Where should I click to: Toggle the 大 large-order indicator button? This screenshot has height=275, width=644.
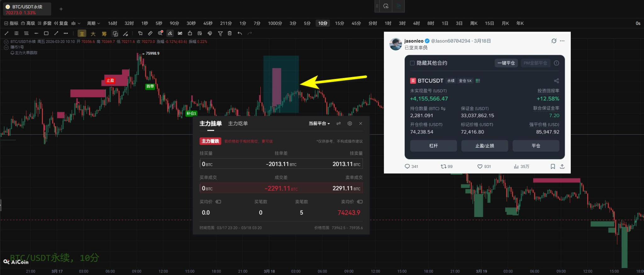(x=93, y=34)
